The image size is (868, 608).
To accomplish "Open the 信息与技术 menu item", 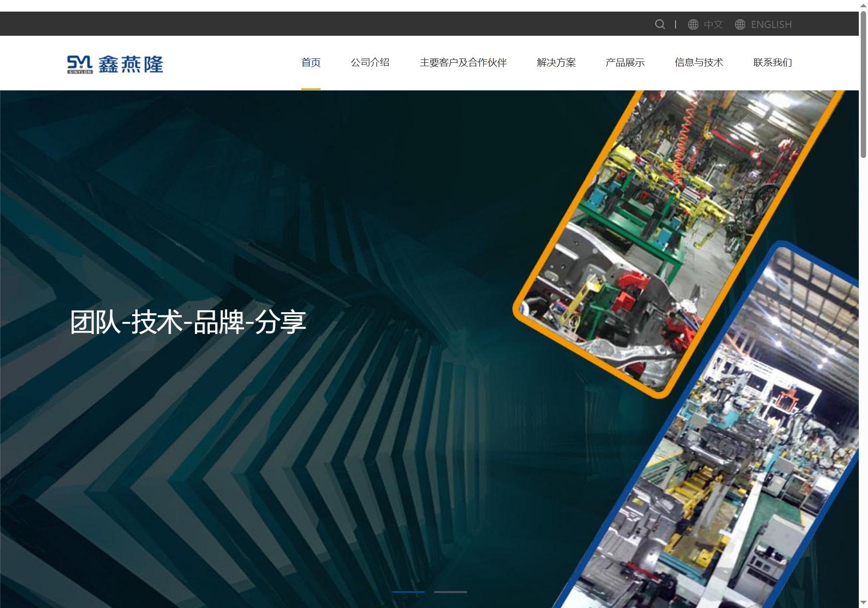I will (x=699, y=62).
